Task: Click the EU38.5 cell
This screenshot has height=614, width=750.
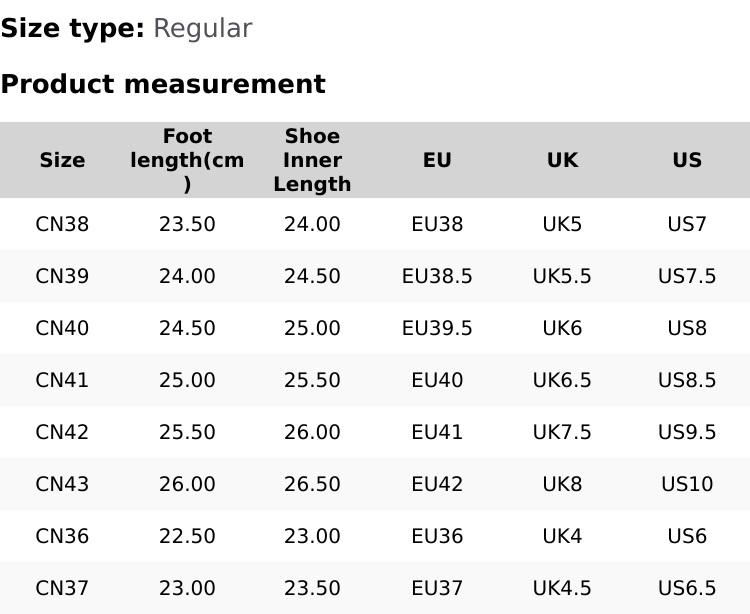Action: (437, 276)
